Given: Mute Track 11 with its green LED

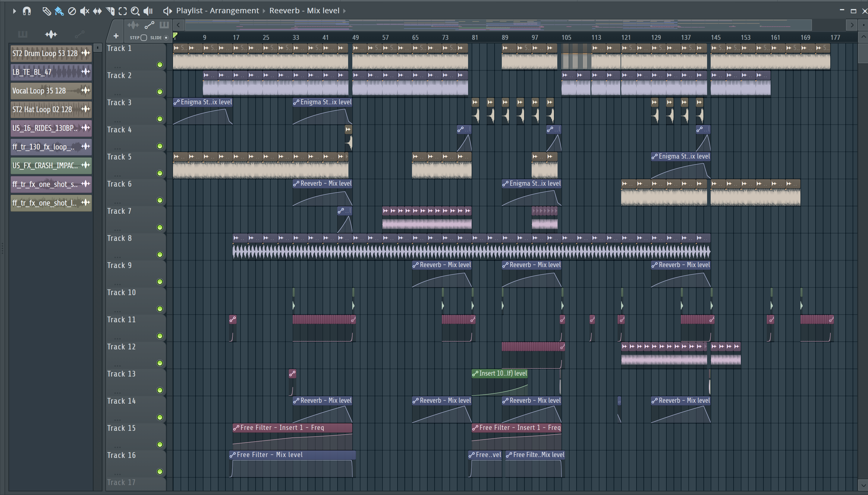Looking at the screenshot, I should coord(160,336).
